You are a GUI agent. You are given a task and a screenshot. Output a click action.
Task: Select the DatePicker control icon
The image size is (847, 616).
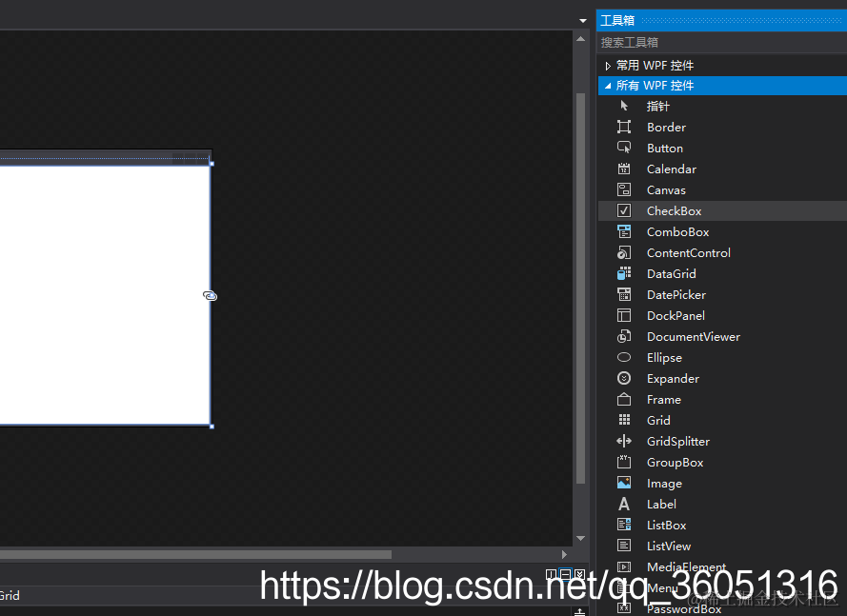coord(624,294)
